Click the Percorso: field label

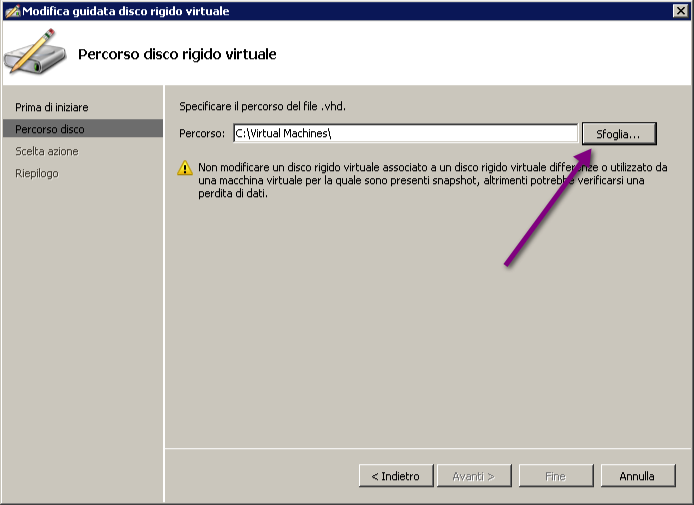pyautogui.click(x=202, y=134)
